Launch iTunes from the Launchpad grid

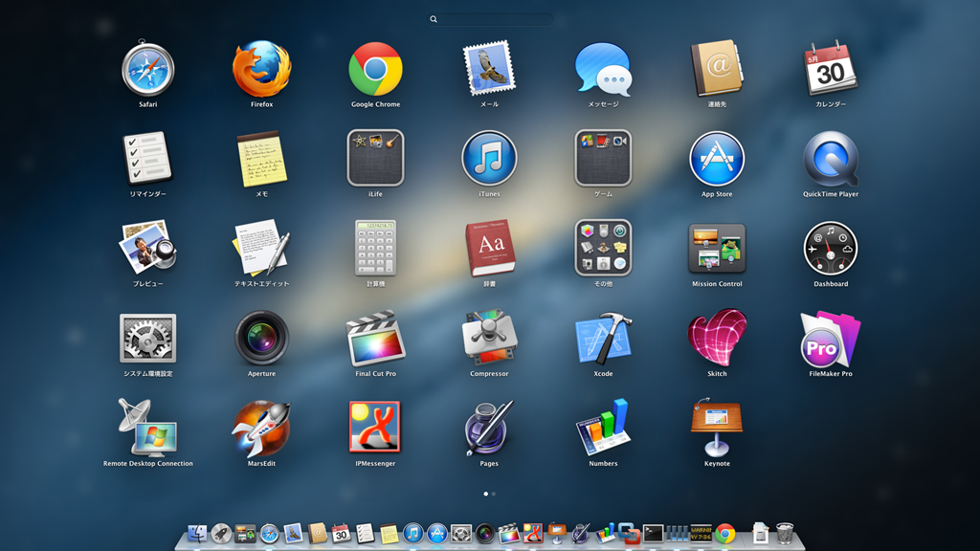click(489, 158)
